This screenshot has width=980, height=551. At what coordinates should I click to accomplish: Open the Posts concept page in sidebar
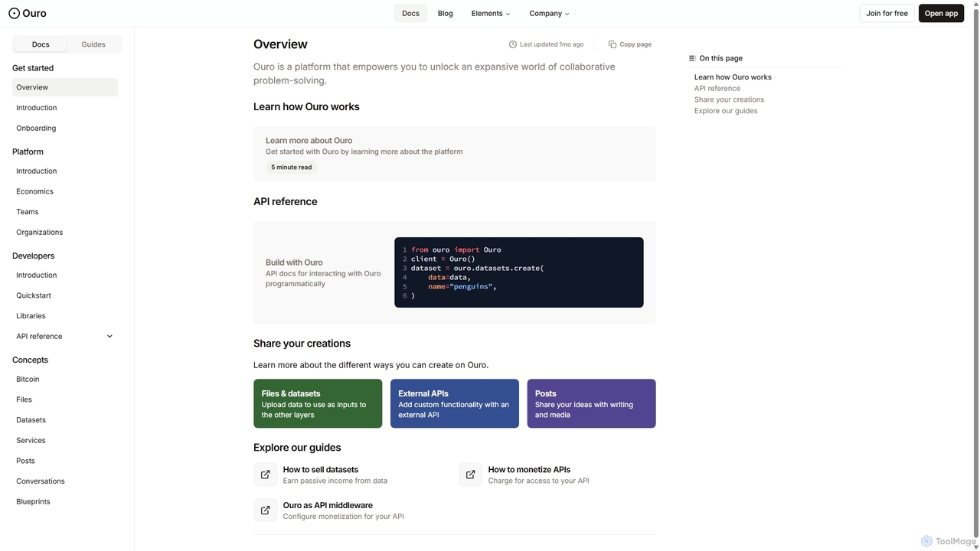(x=65, y=461)
